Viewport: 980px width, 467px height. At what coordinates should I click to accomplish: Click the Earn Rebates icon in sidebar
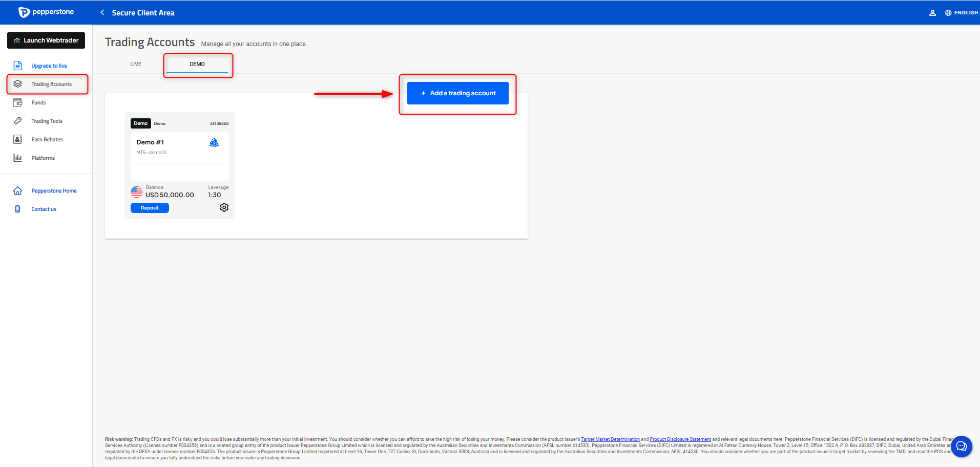(18, 139)
